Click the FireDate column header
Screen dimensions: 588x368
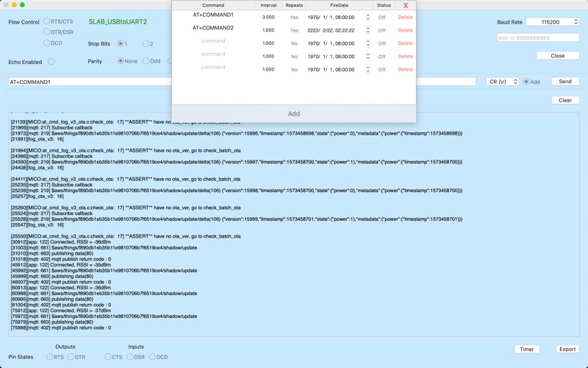click(339, 5)
